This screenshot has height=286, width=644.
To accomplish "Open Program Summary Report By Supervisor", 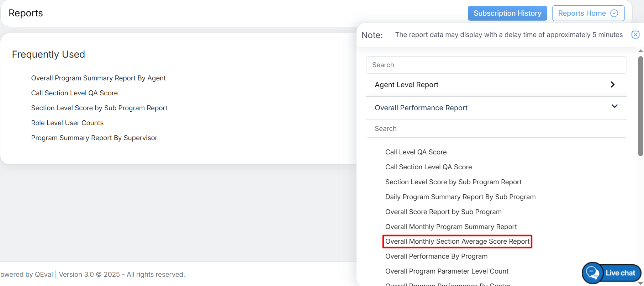I will [94, 138].
